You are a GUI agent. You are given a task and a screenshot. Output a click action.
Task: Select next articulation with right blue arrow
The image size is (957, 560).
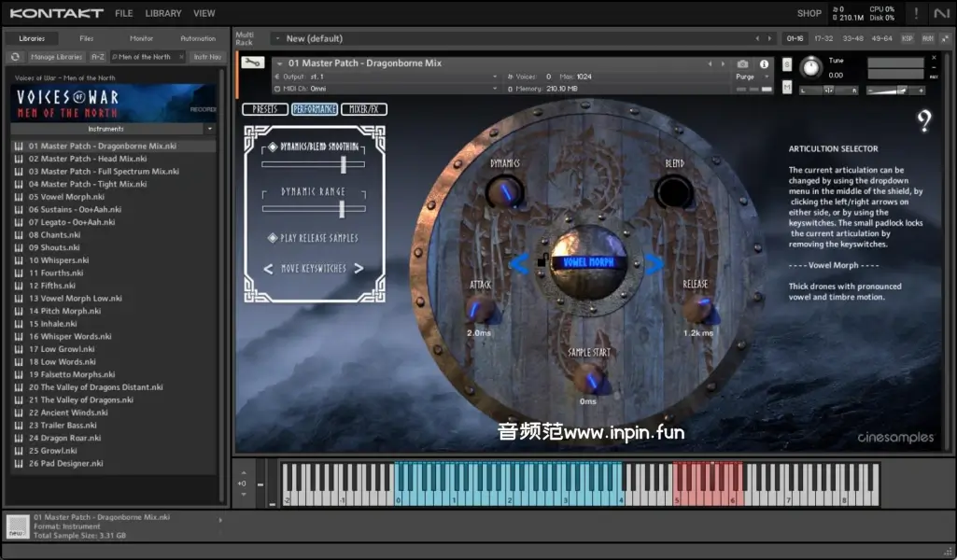[x=654, y=264]
